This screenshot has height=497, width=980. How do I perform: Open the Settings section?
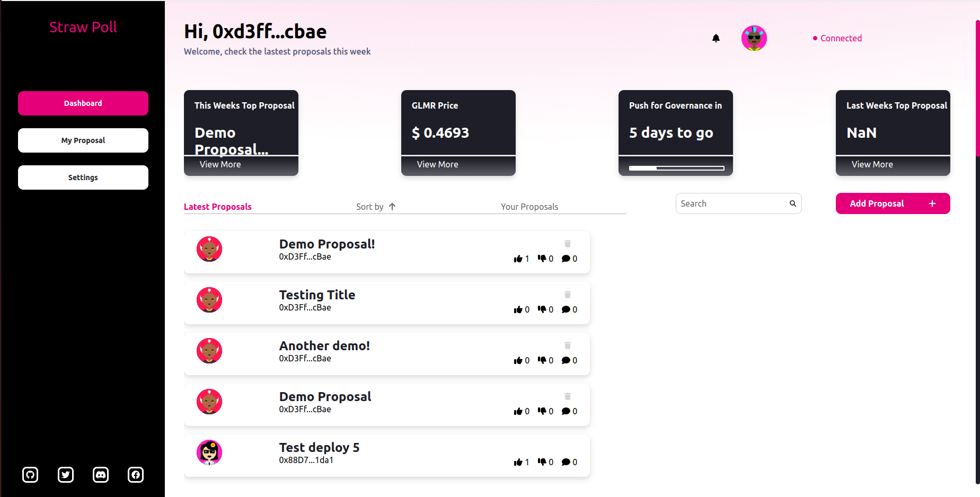(83, 177)
